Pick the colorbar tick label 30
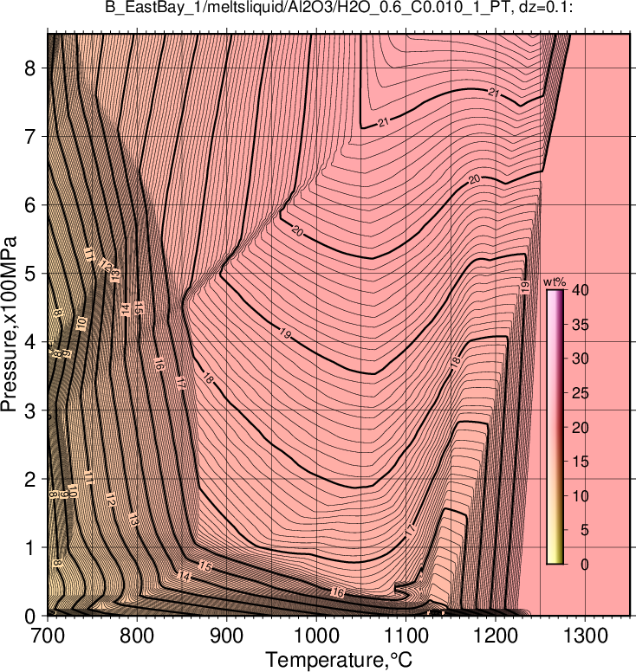The image size is (636, 672). pos(581,359)
